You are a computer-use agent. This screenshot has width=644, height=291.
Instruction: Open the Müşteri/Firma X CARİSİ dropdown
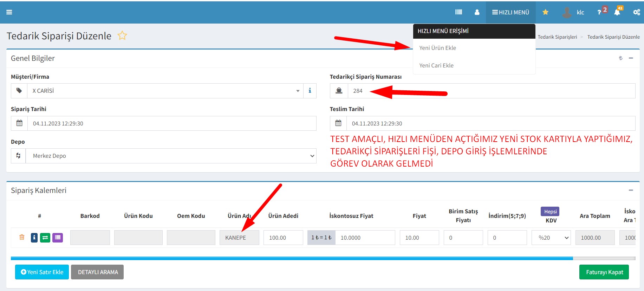pyautogui.click(x=165, y=91)
